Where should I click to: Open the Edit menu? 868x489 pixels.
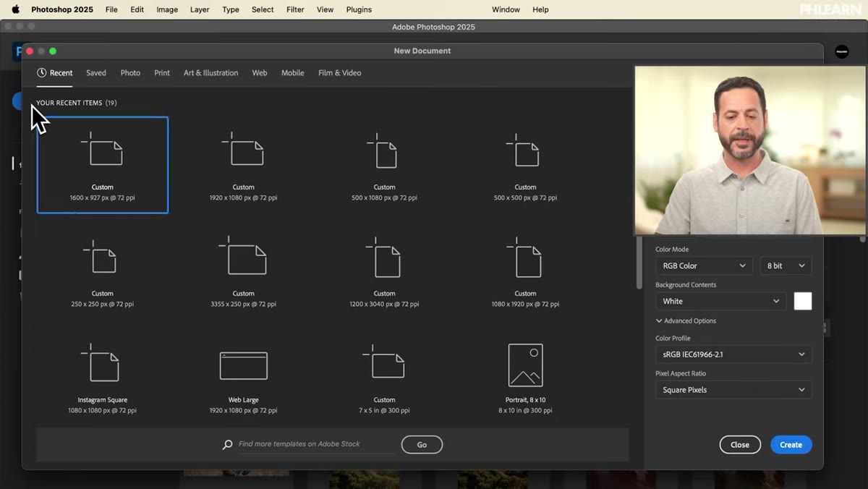point(137,9)
